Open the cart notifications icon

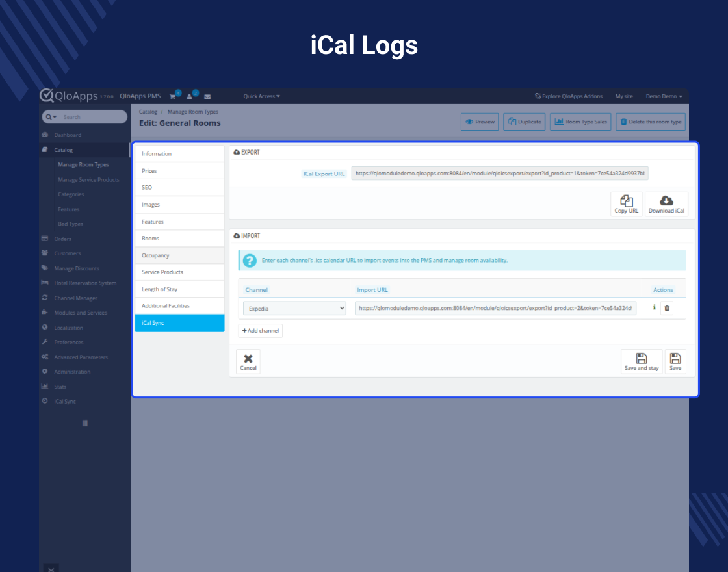(173, 97)
